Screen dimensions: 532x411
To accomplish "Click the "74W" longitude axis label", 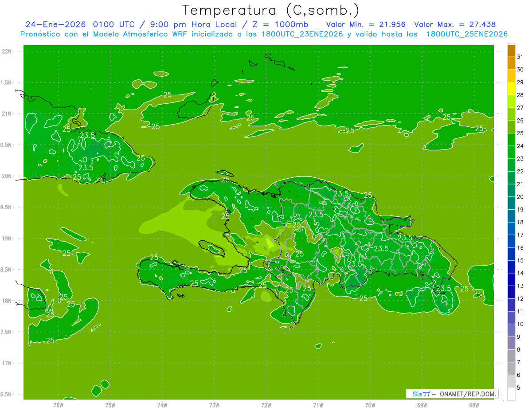I will [x=162, y=405].
